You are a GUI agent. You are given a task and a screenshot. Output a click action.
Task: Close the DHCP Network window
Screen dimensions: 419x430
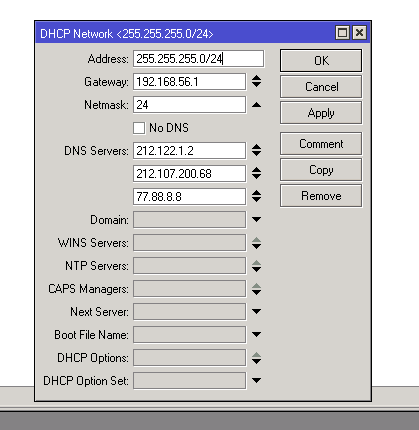click(x=359, y=33)
